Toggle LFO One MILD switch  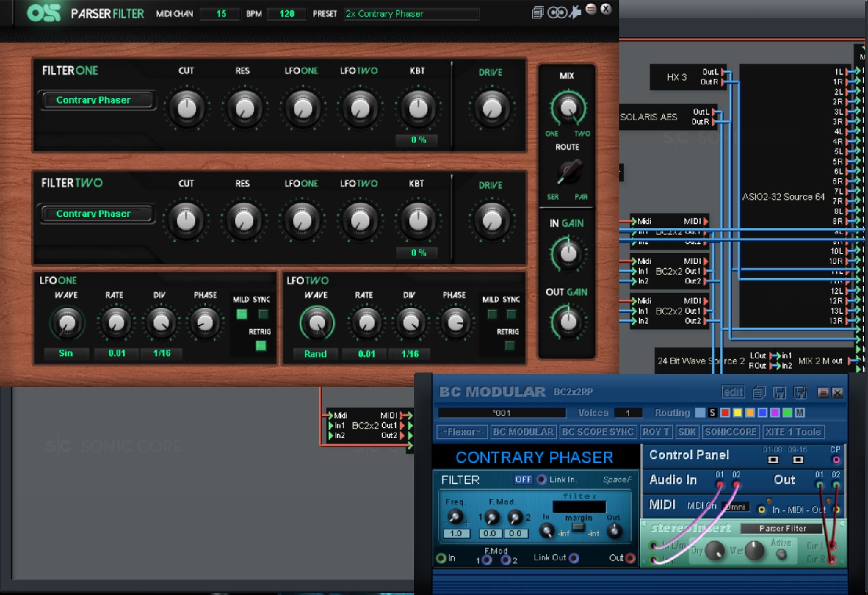point(241,314)
